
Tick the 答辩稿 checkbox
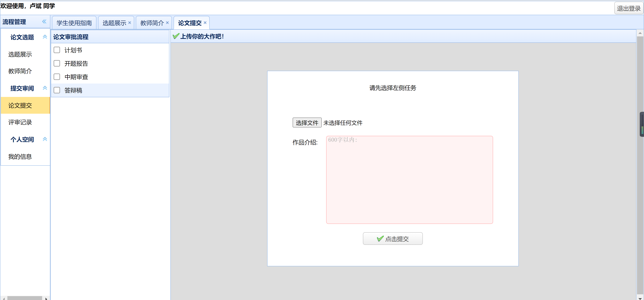[x=57, y=90]
